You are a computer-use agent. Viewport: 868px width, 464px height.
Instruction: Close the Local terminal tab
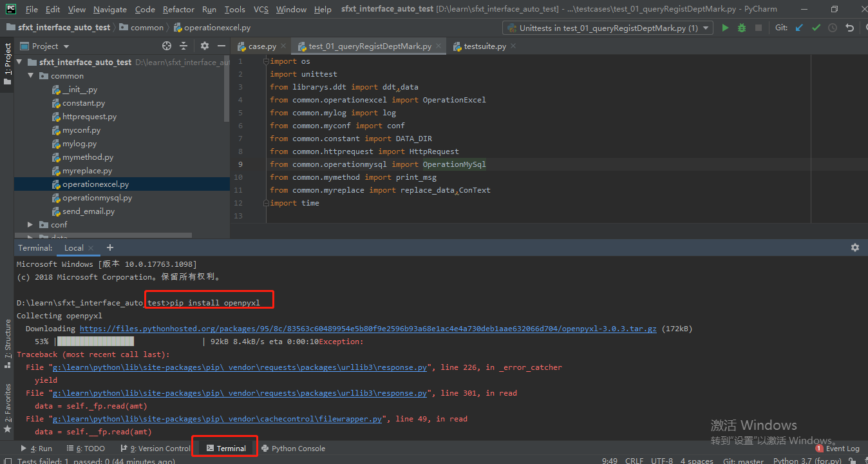tap(91, 248)
